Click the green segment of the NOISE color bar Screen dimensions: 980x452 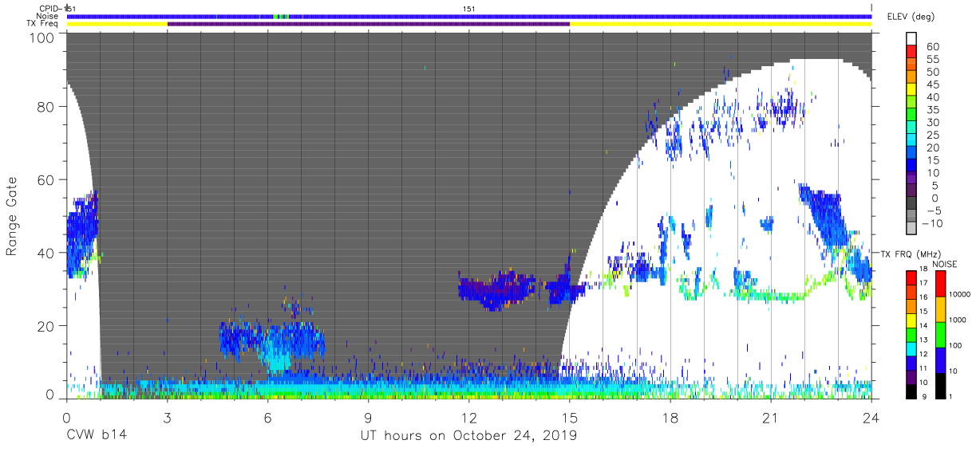pyautogui.click(x=940, y=335)
